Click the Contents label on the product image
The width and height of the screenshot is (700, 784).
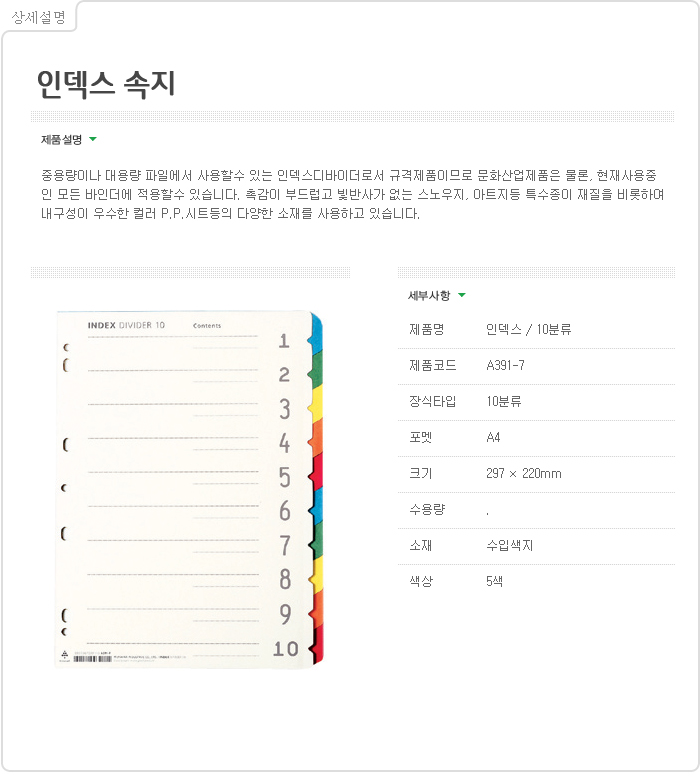pyautogui.click(x=207, y=326)
